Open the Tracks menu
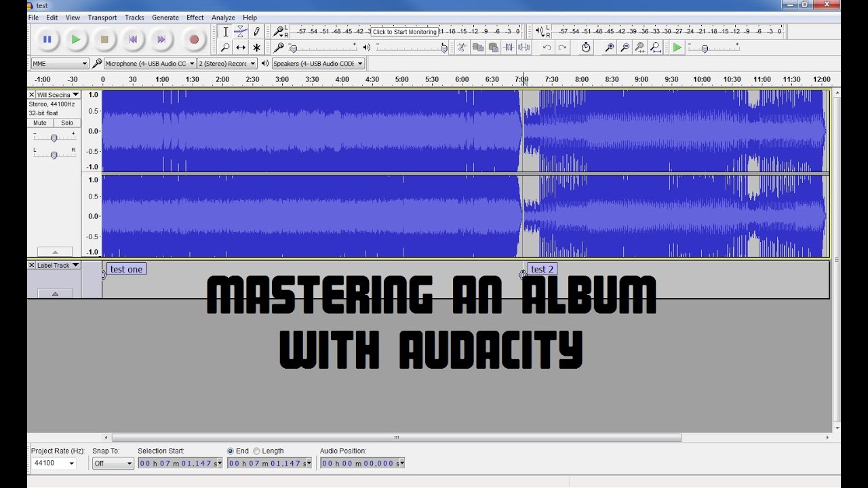This screenshot has width=868, height=488. 134,17
